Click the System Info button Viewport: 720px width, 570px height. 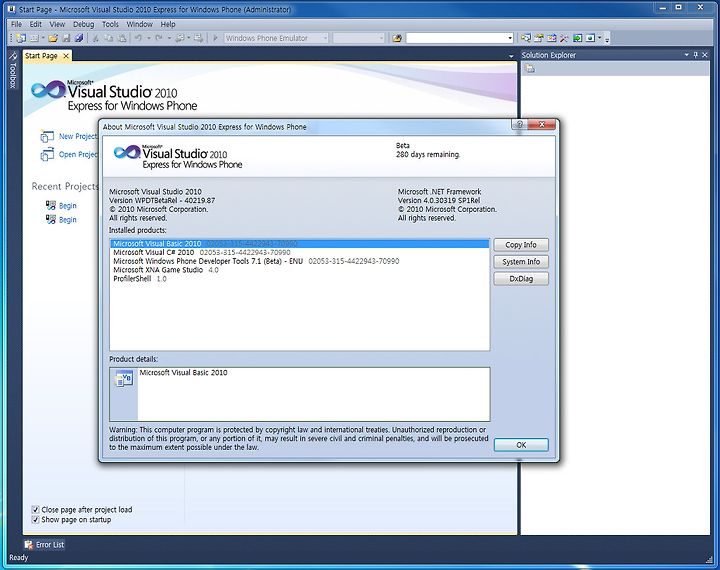tap(521, 262)
